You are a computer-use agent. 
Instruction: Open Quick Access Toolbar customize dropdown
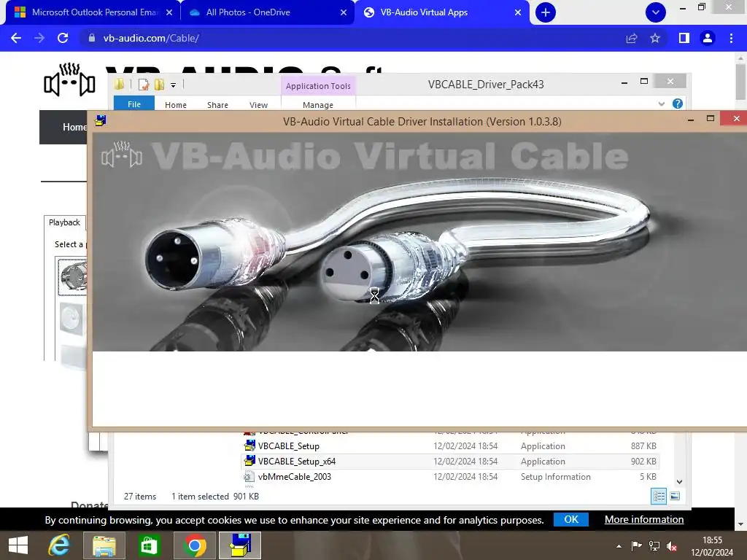(x=174, y=85)
